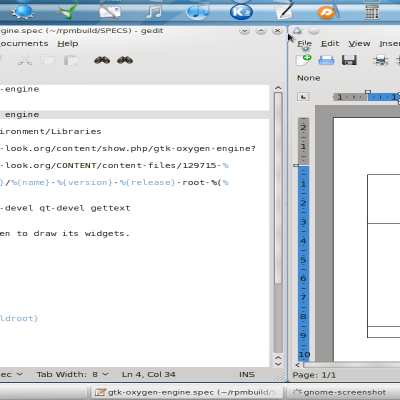This screenshot has width=400, height=400.
Task: Open the syntax language dropdown in gedit status bar
Action: (x=11, y=374)
